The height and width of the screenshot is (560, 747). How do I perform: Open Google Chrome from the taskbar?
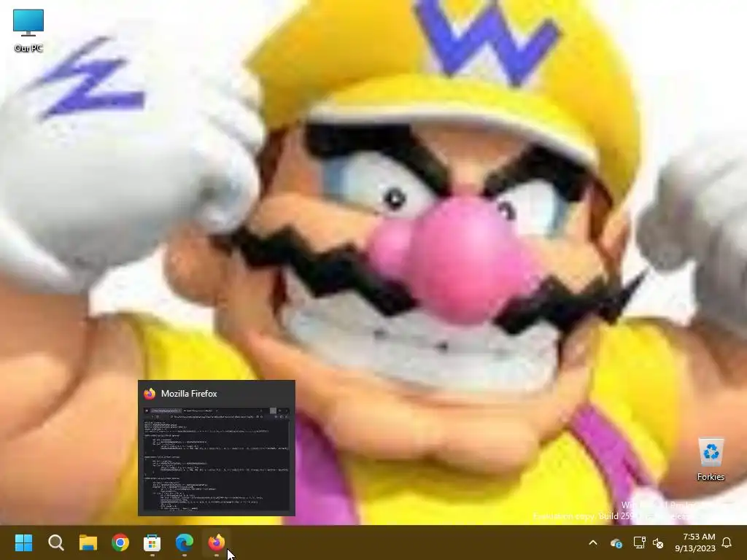pos(120,542)
